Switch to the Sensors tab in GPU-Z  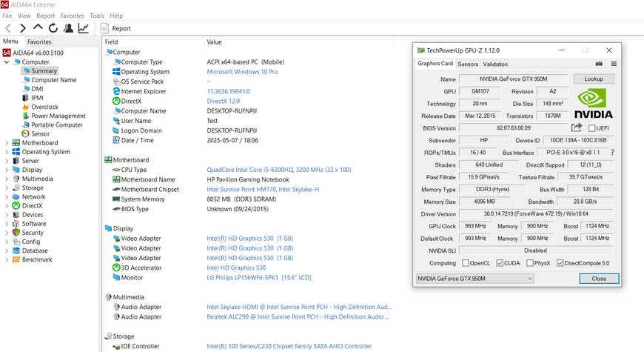click(468, 64)
